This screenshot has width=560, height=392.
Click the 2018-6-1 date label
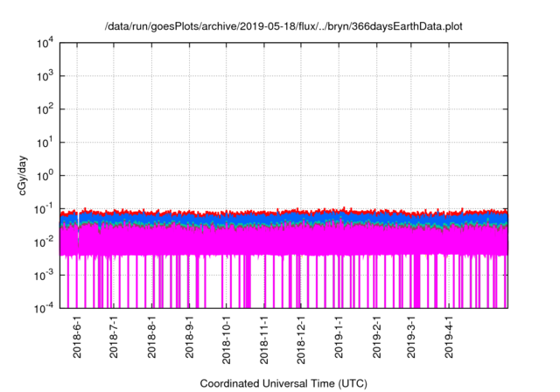pos(77,337)
